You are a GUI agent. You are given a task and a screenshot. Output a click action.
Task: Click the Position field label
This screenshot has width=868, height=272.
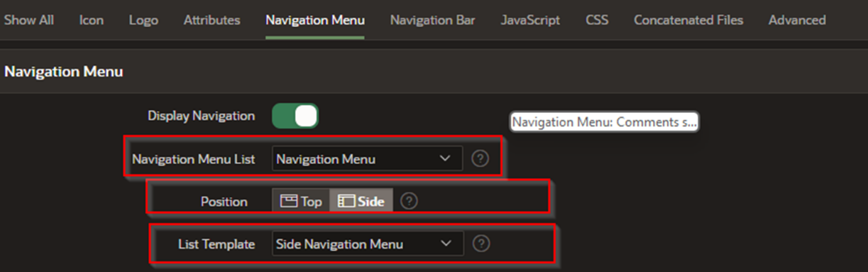tap(224, 202)
